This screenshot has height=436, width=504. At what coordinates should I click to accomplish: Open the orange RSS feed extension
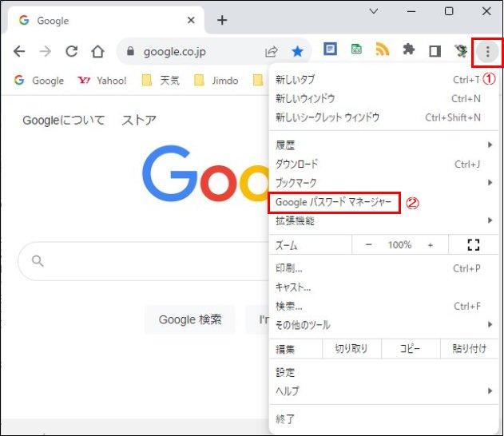click(x=382, y=50)
